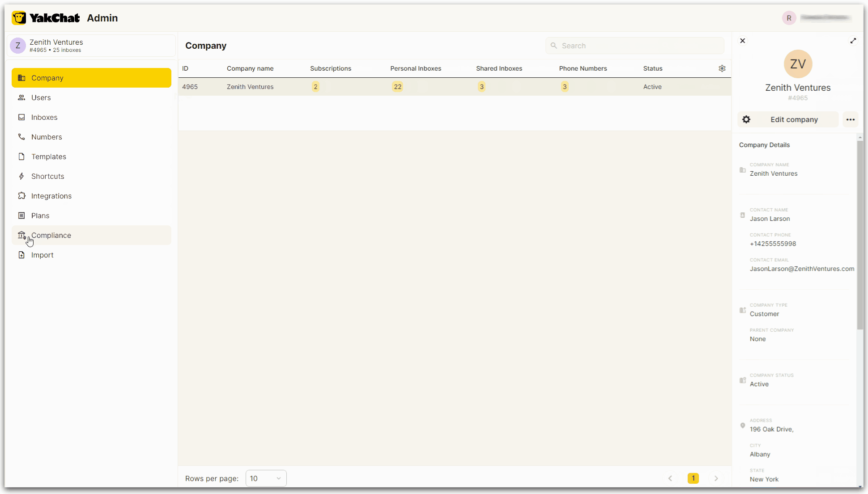This screenshot has width=868, height=494.
Task: Open the Users sidebar section
Action: tap(41, 97)
